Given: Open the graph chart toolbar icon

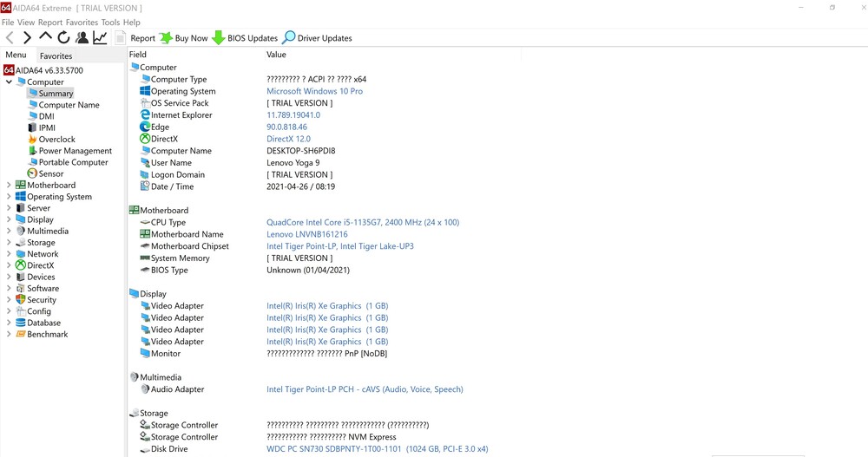Looking at the screenshot, I should click(x=100, y=38).
